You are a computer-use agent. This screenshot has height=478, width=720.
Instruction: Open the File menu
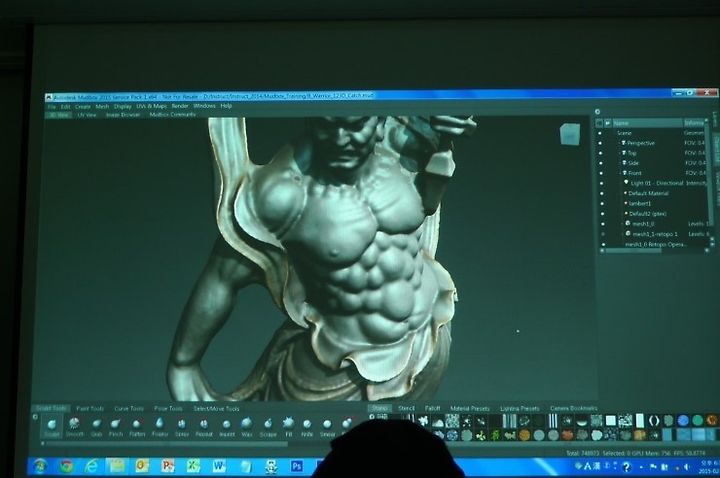coord(51,107)
